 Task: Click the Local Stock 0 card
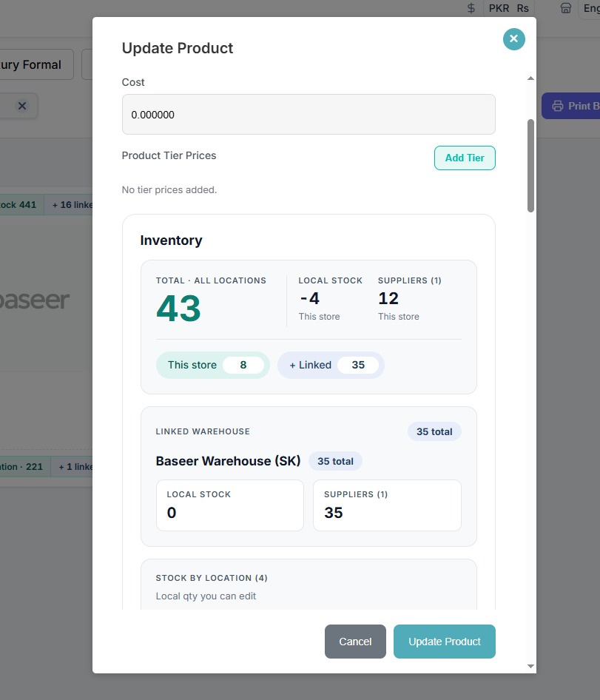(230, 505)
